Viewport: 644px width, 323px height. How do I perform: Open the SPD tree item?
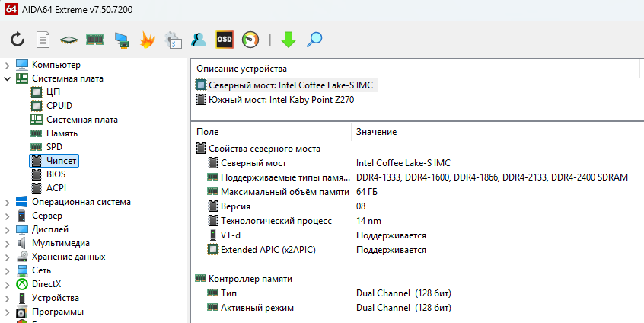coord(54,147)
